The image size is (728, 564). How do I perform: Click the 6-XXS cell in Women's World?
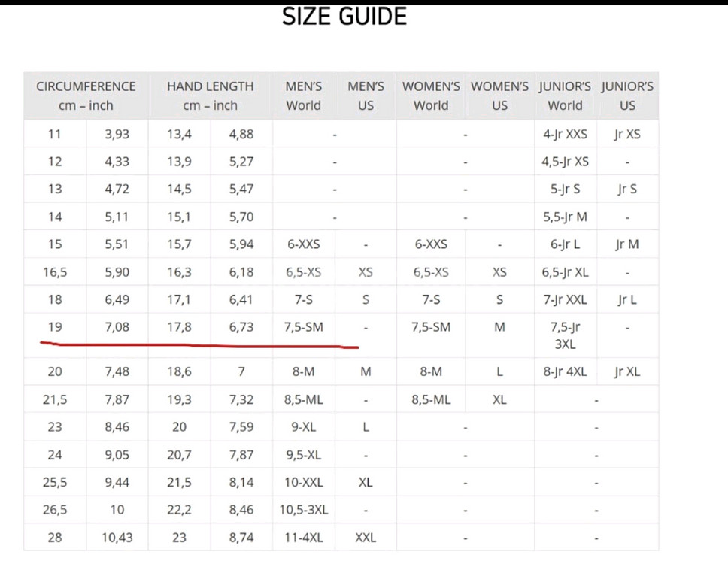coord(431,244)
